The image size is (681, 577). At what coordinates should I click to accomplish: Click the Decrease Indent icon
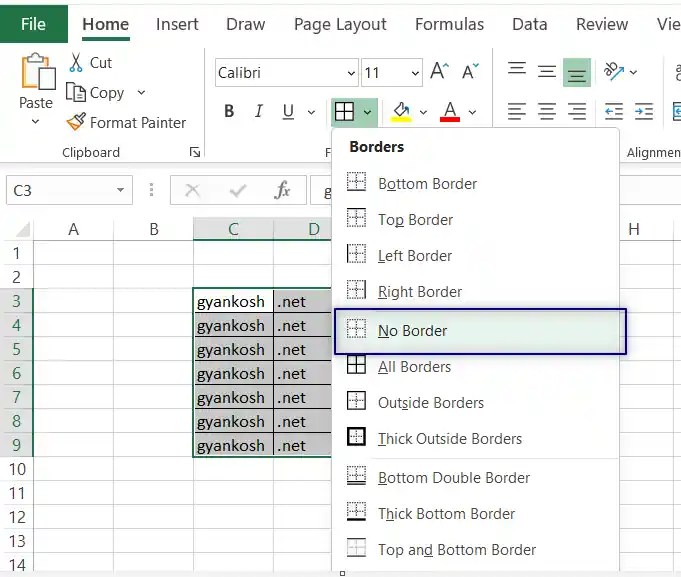[614, 112]
